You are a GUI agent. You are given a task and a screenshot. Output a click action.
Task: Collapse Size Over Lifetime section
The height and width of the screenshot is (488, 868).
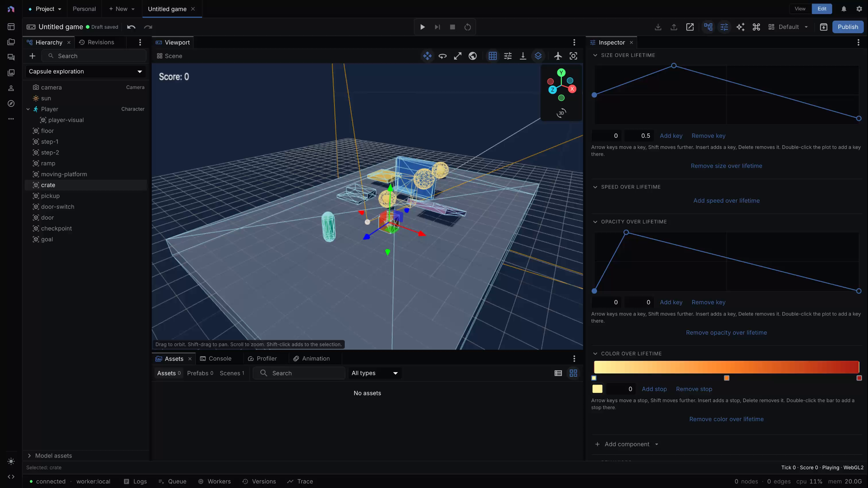[x=595, y=55]
